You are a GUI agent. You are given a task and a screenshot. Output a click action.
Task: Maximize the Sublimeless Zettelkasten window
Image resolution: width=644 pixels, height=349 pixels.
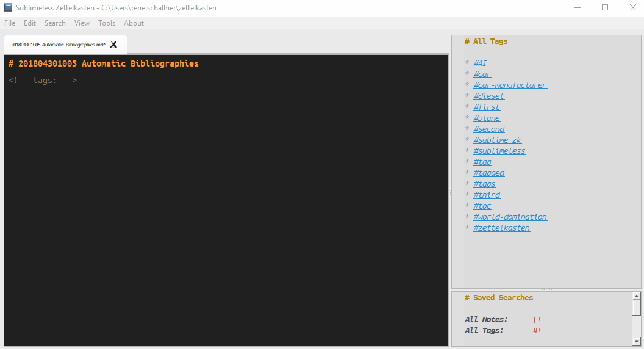(x=605, y=7)
